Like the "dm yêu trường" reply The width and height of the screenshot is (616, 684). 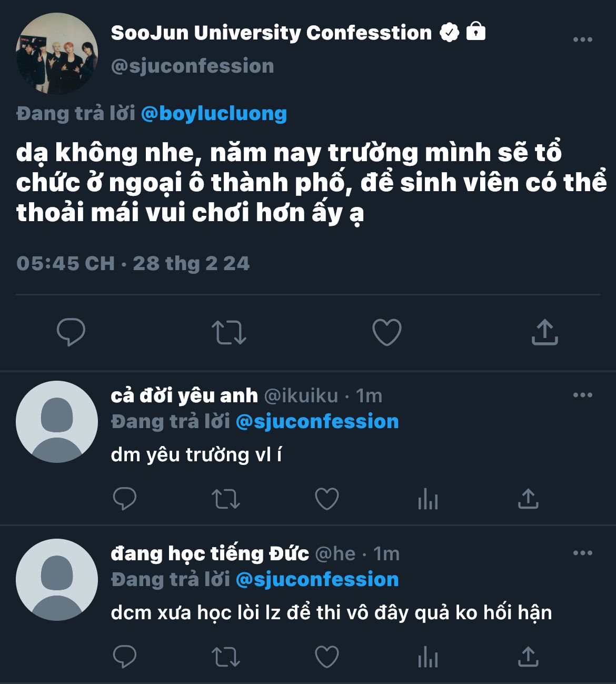click(x=326, y=499)
